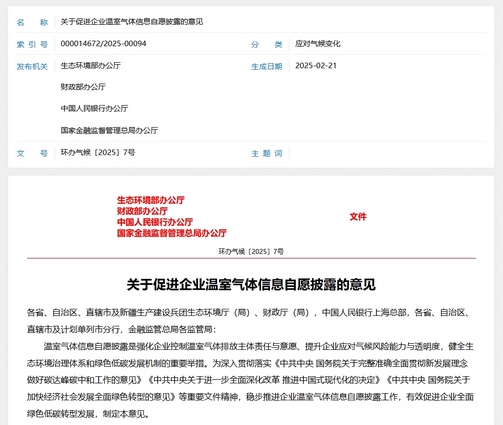Click 国家金融监督管理总局办公厅 in the info table
Viewport: 503px width, 425px height.
coord(109,130)
